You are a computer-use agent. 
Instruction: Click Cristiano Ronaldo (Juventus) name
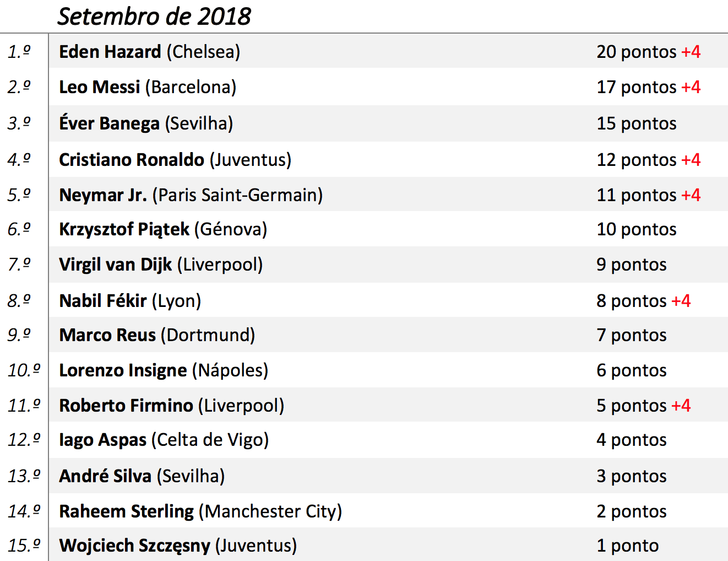point(175,160)
